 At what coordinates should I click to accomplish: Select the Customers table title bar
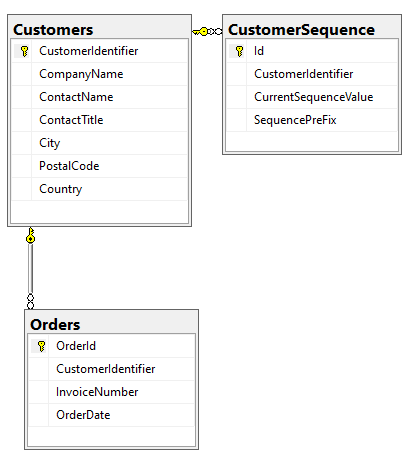[99, 29]
